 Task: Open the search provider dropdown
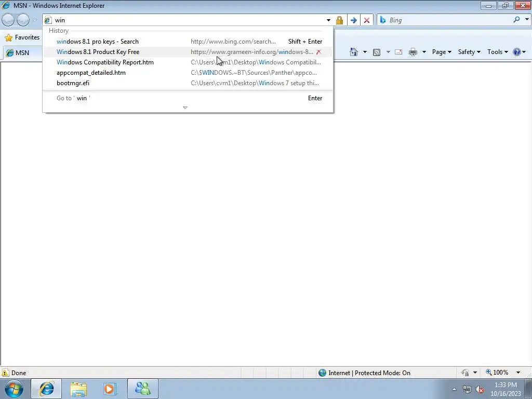527,19
